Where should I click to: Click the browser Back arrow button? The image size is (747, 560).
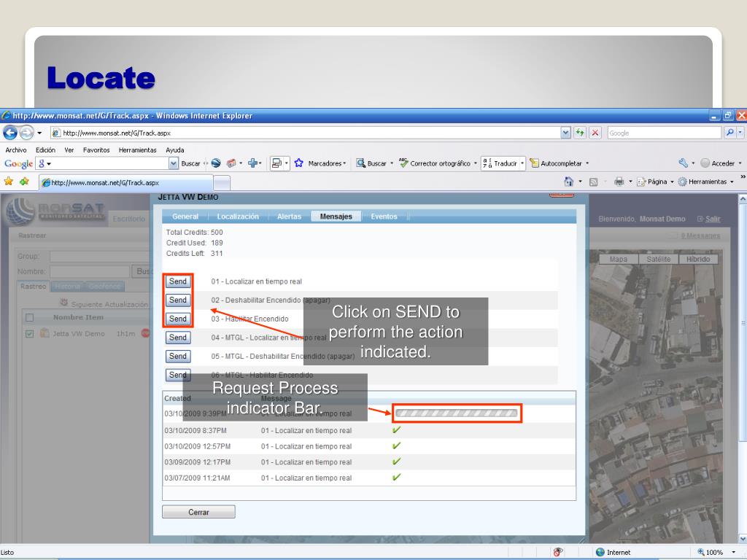[x=10, y=133]
